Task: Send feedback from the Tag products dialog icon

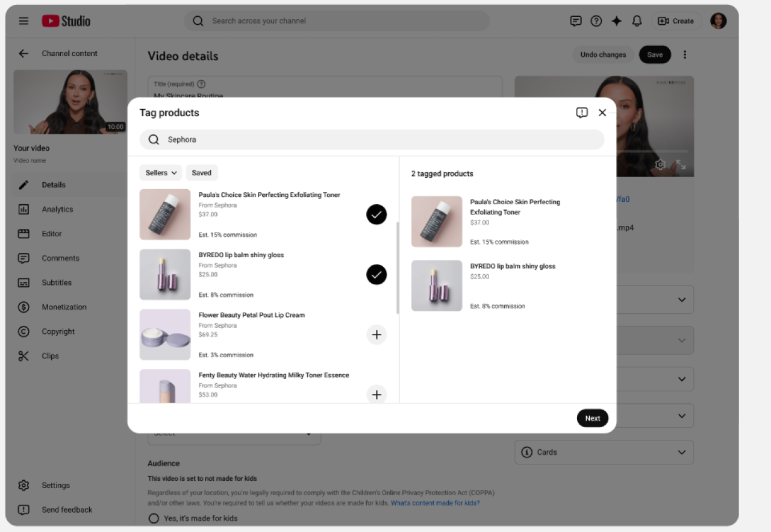Action: 582,113
